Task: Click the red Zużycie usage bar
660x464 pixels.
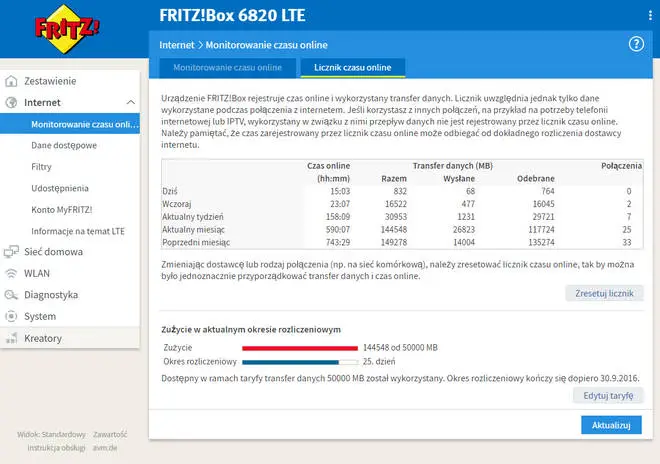Action: coord(300,348)
